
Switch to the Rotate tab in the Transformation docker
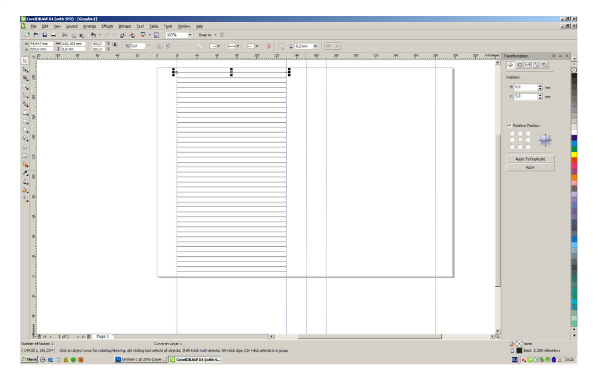click(519, 65)
